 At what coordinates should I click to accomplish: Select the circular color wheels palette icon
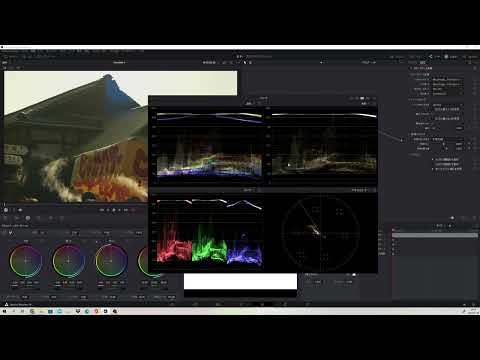[x=28, y=218]
